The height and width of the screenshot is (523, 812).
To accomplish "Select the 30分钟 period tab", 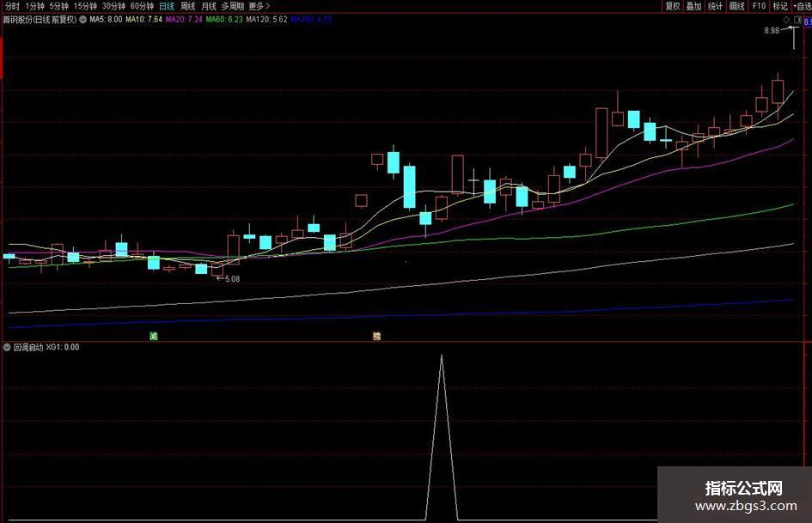I will point(113,6).
